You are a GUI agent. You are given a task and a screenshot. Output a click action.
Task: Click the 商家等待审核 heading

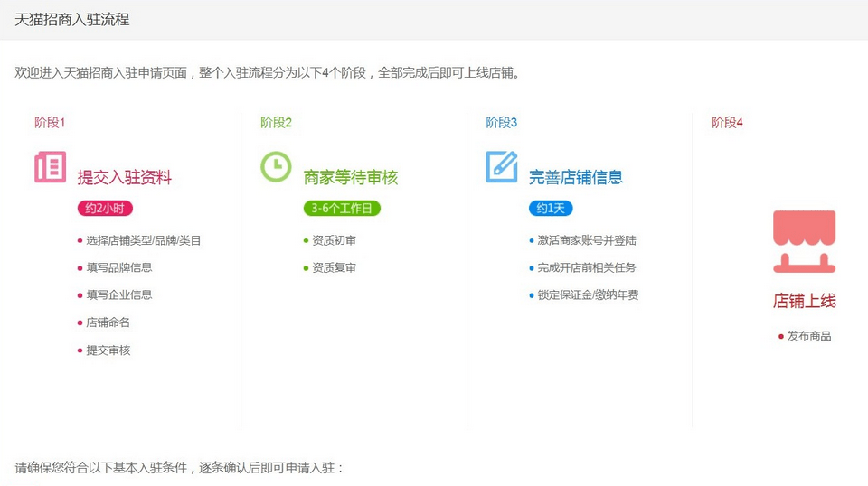(x=351, y=177)
